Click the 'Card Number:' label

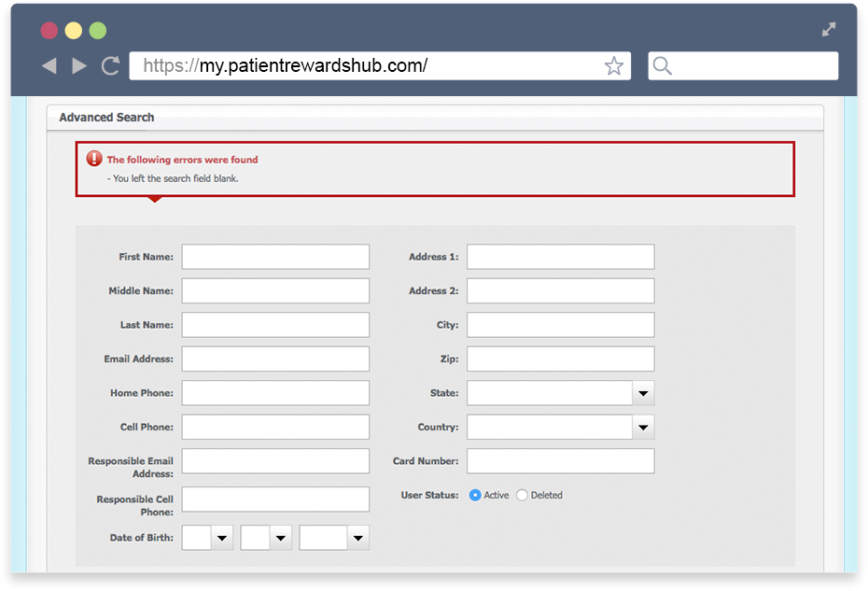coord(426,461)
